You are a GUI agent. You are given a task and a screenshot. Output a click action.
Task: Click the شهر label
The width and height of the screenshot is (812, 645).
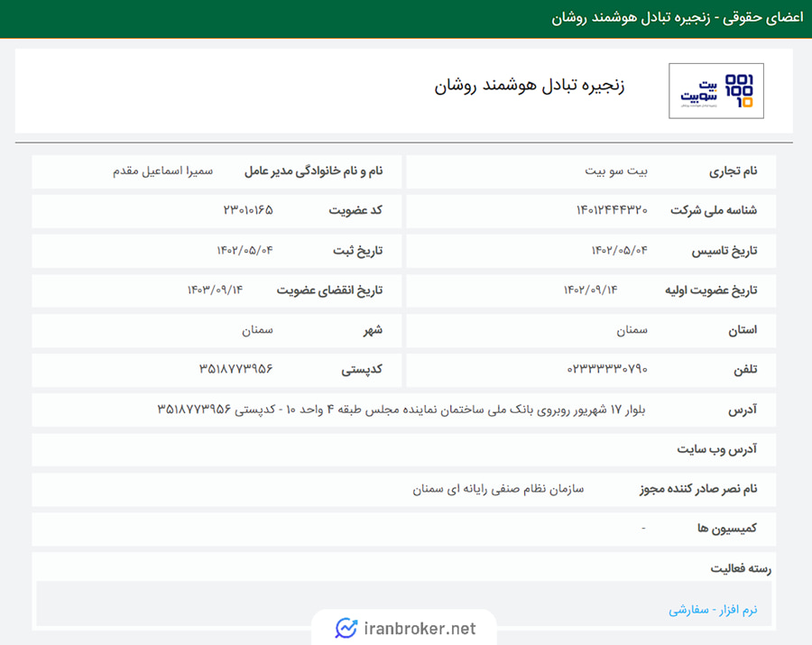pyautogui.click(x=373, y=330)
